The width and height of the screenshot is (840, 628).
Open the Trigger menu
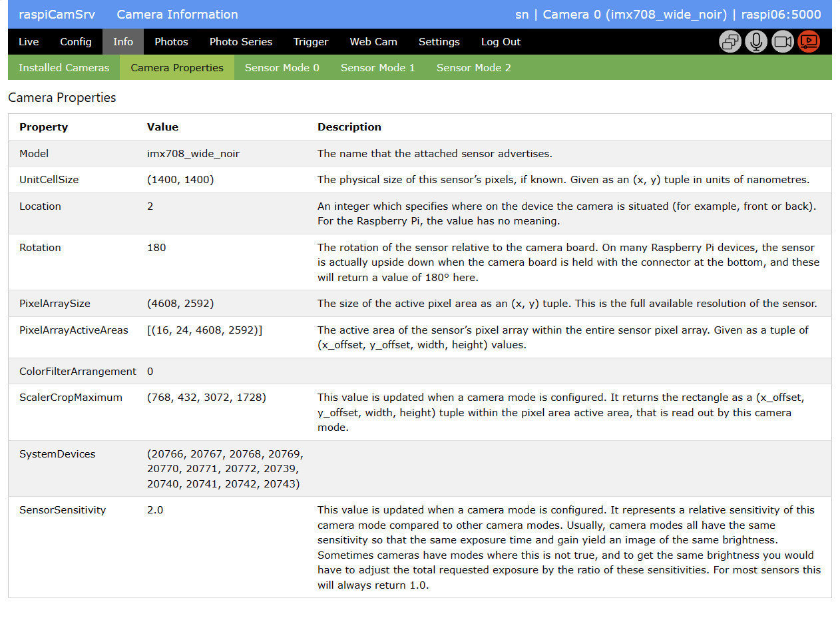click(x=311, y=42)
